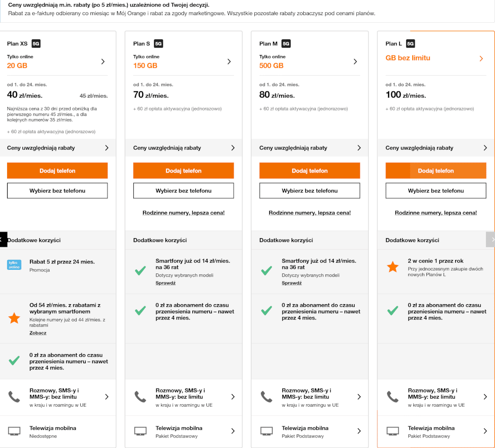Open the orange chevron next to 'GB bez limitu'
Viewport: 495px width, 448px height.
tap(481, 59)
